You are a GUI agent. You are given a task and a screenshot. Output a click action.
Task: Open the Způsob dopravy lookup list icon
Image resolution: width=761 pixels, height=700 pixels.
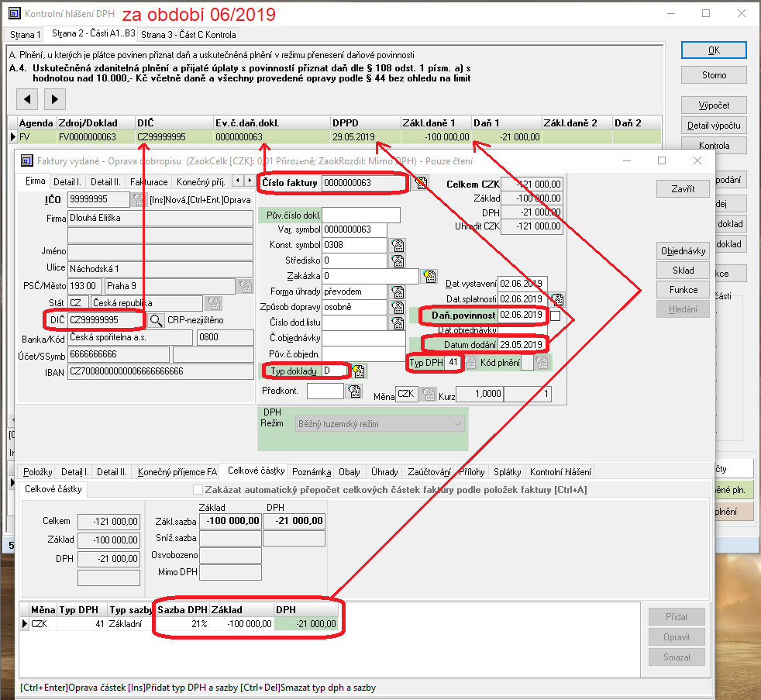click(398, 307)
